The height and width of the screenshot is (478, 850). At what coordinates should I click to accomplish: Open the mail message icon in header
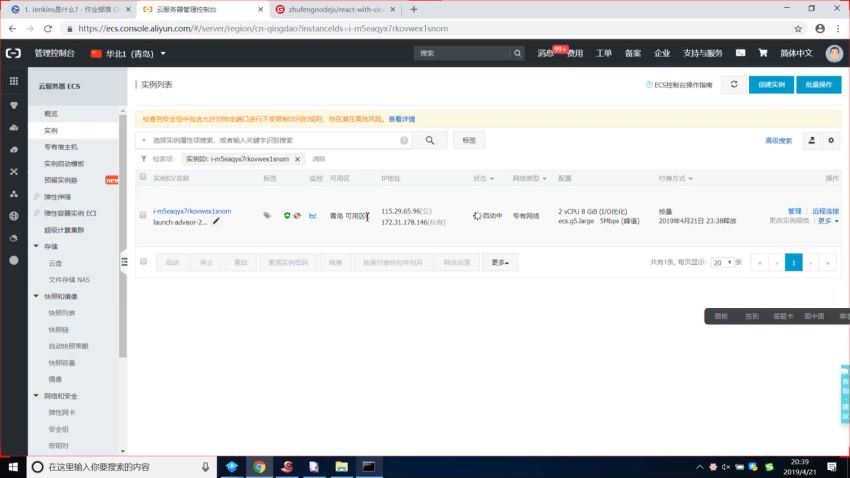pos(740,53)
